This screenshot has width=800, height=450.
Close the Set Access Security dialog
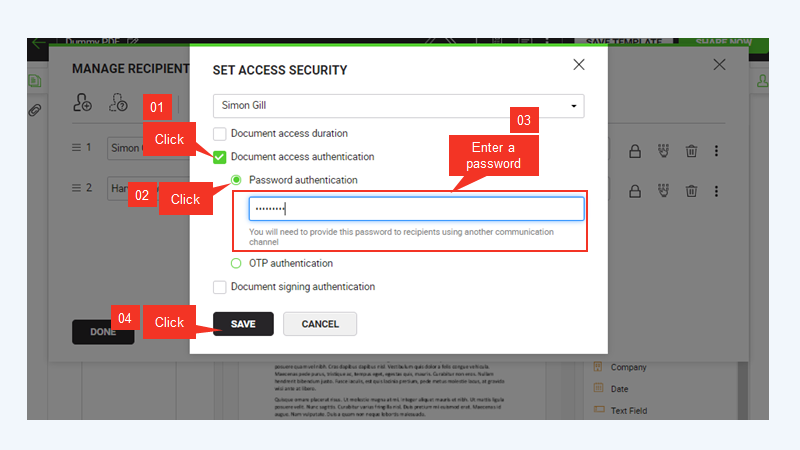[579, 64]
